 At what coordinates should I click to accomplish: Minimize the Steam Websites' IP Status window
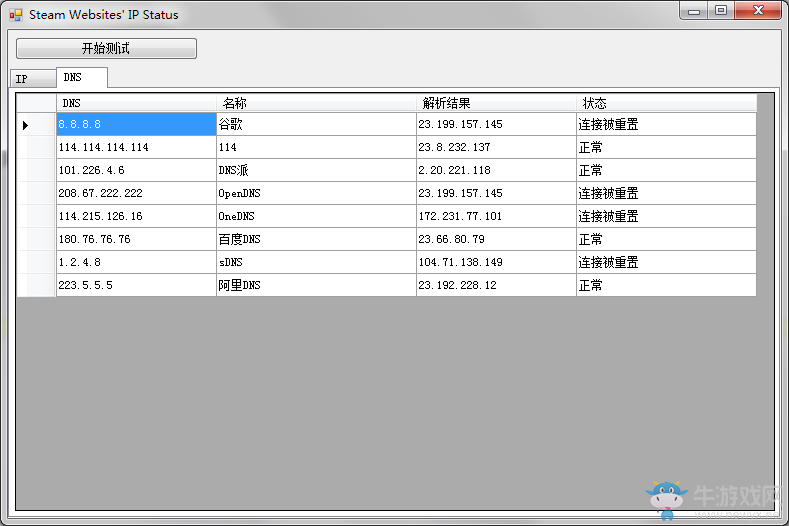(x=694, y=11)
